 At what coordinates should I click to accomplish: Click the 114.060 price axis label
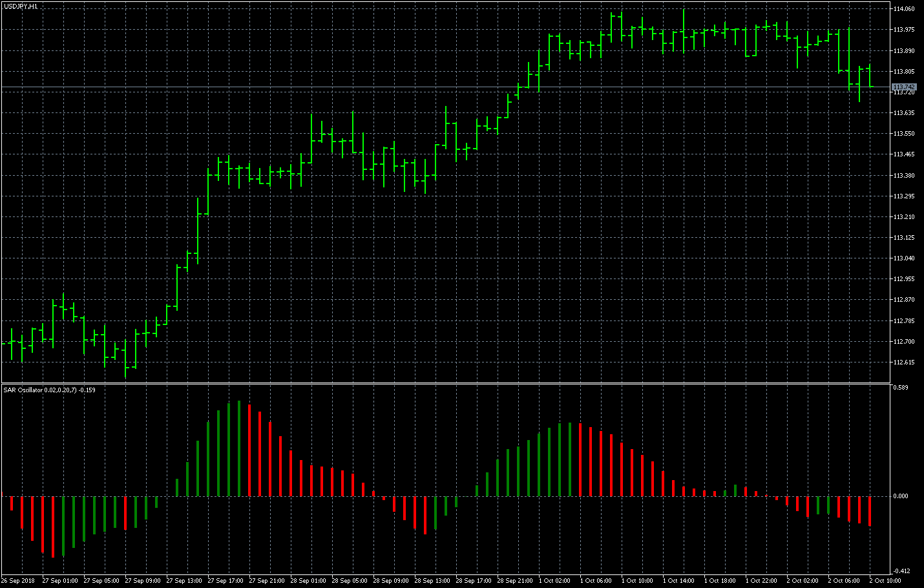[x=903, y=9]
